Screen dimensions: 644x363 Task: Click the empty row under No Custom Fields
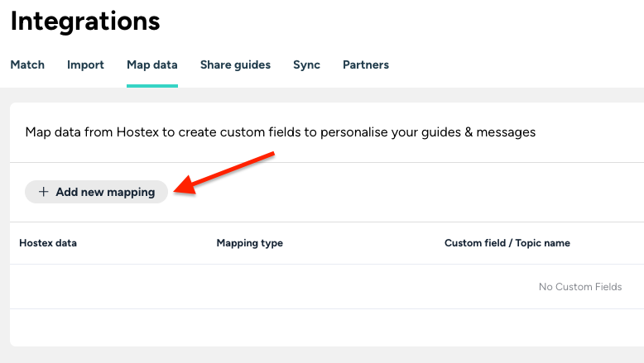point(323,327)
